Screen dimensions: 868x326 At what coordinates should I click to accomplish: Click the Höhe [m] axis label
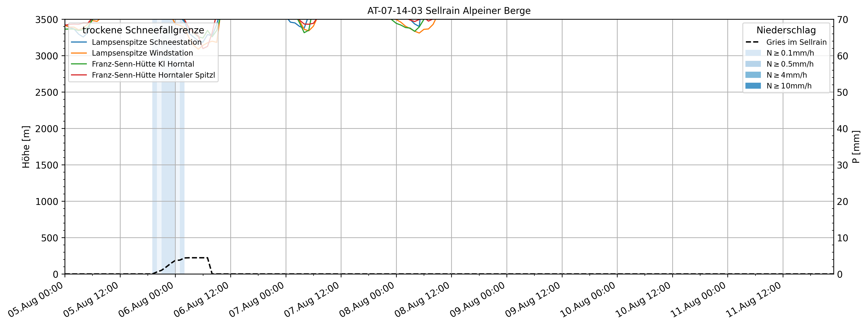pyautogui.click(x=26, y=147)
